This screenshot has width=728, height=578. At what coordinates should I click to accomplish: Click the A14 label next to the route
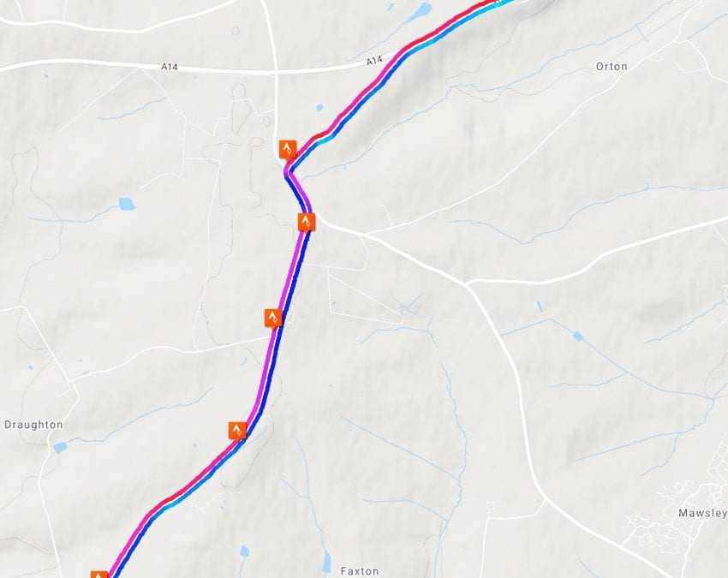[374, 60]
